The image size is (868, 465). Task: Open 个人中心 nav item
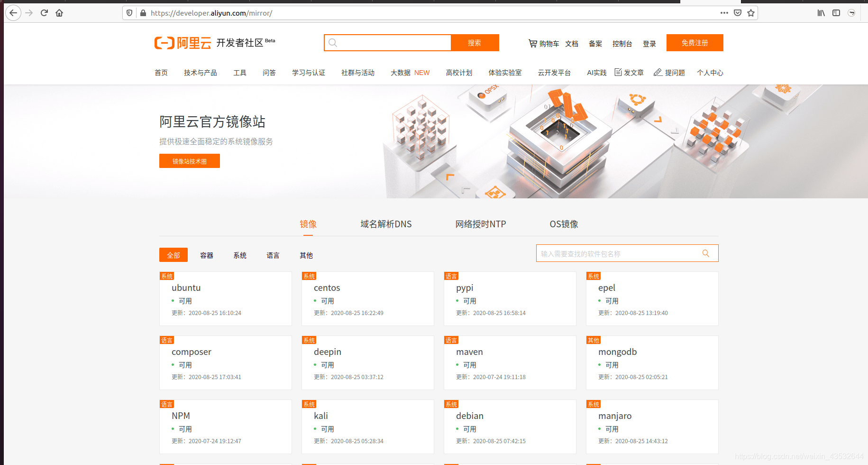point(710,73)
